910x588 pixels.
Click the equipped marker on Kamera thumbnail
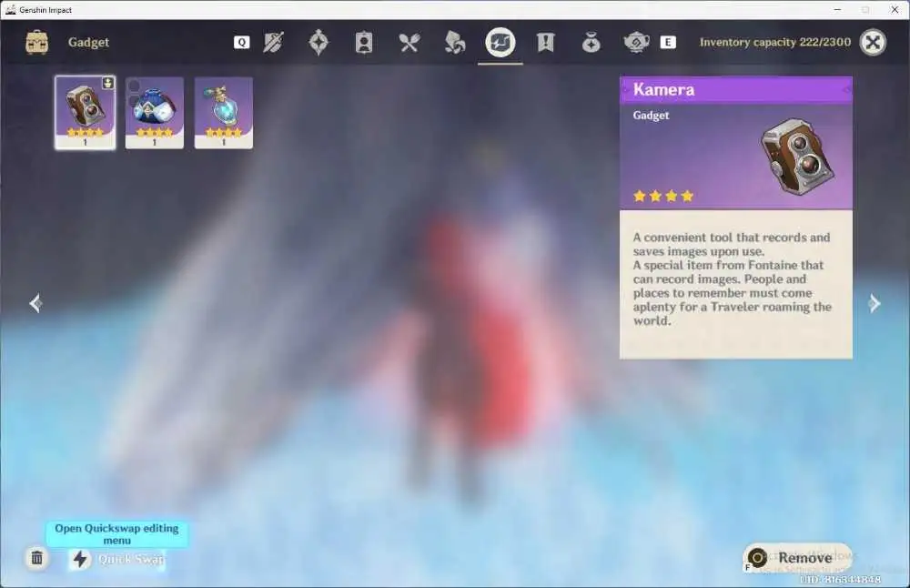coord(108,84)
